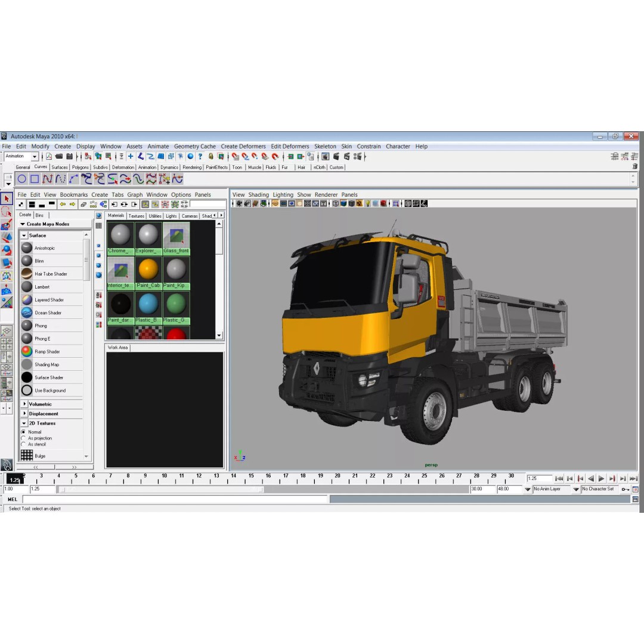Activate the Scale tool cube icon
The image size is (644, 644).
coord(7,263)
